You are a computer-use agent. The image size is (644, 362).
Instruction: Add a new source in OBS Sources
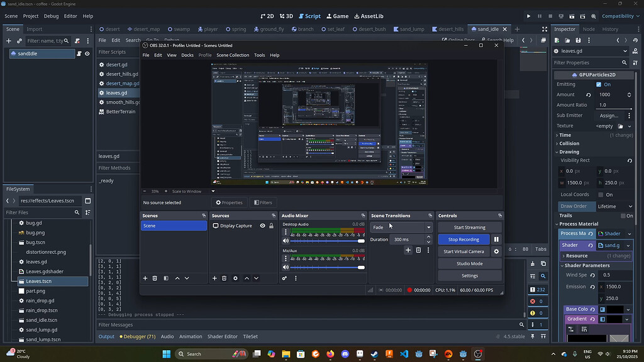(x=214, y=278)
